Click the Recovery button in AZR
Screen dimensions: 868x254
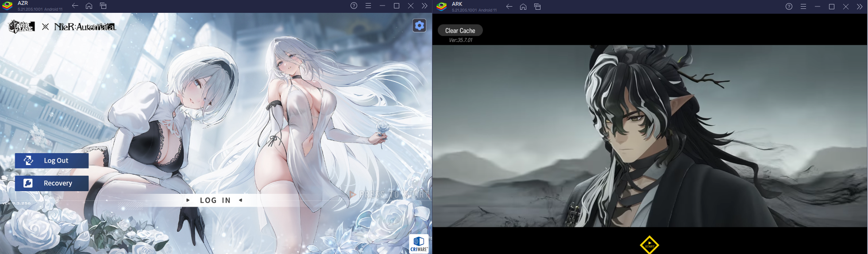(x=52, y=183)
